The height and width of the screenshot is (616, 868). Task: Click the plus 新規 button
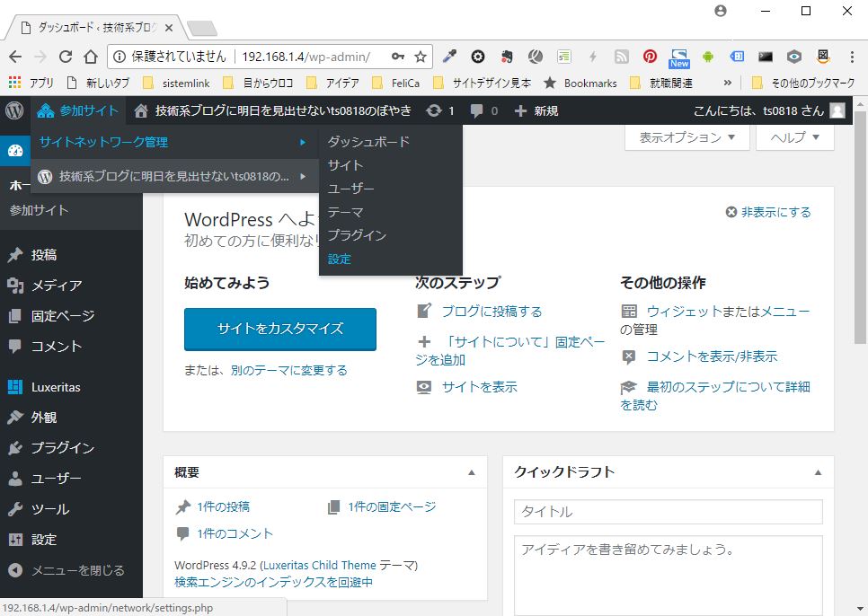536,111
